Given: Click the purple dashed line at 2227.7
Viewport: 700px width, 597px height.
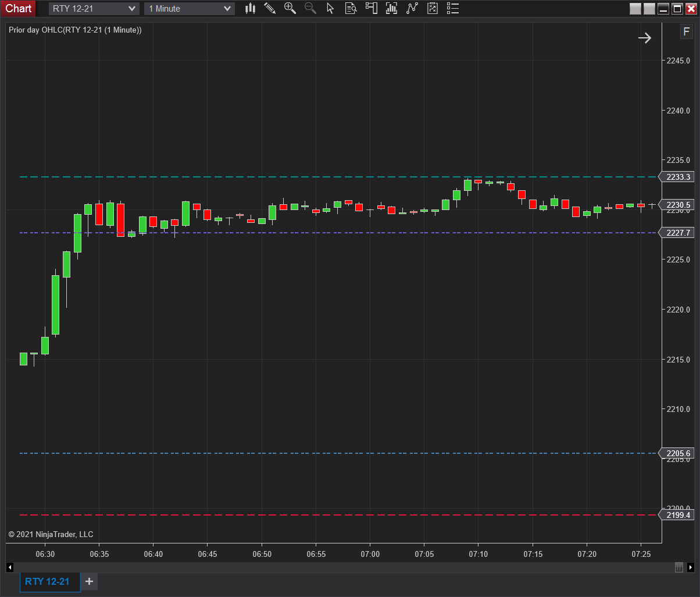Looking at the screenshot, I should [x=337, y=233].
